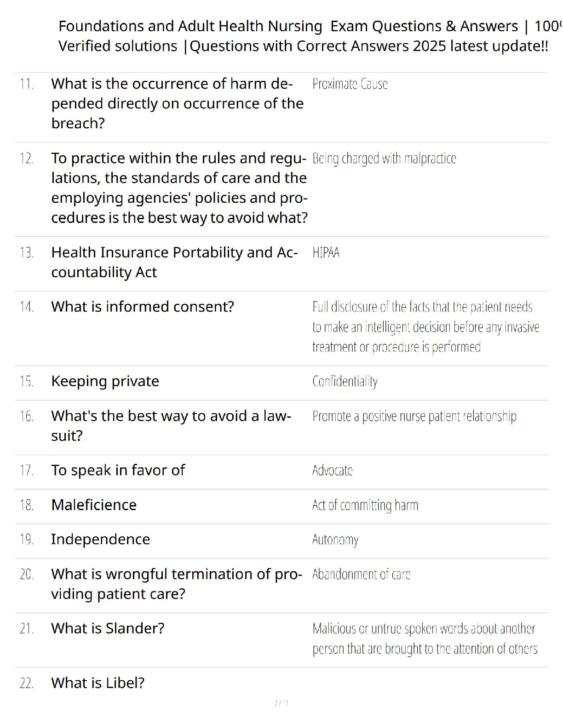Click the question 'What is informed consent?'
Viewport: 563px width, 728px height.
143,307
